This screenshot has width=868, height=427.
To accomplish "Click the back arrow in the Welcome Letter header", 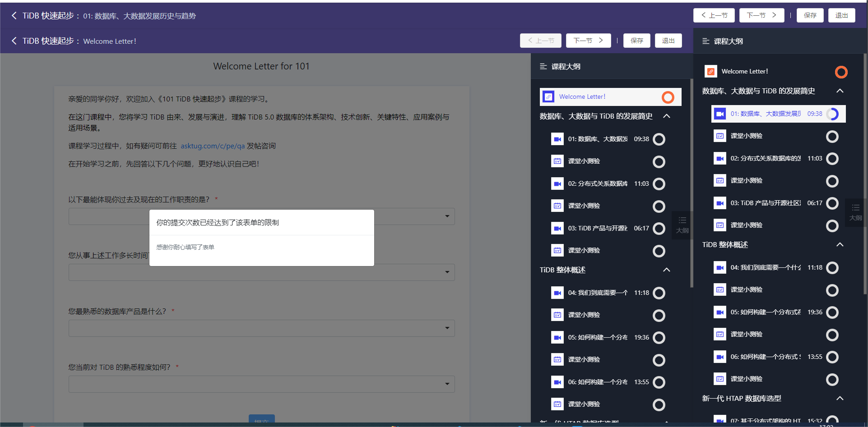I will point(14,41).
